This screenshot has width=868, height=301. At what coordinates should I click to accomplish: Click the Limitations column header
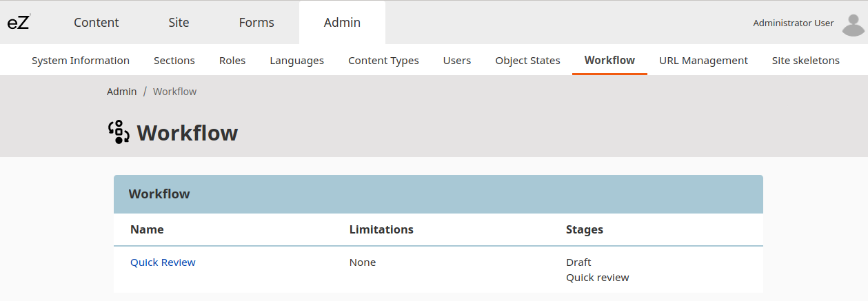pos(381,229)
